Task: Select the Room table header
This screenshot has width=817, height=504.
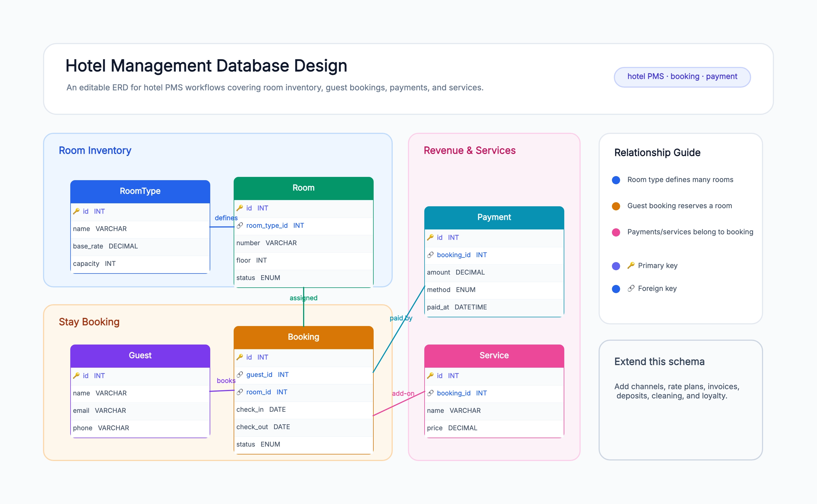Action: [x=303, y=188]
